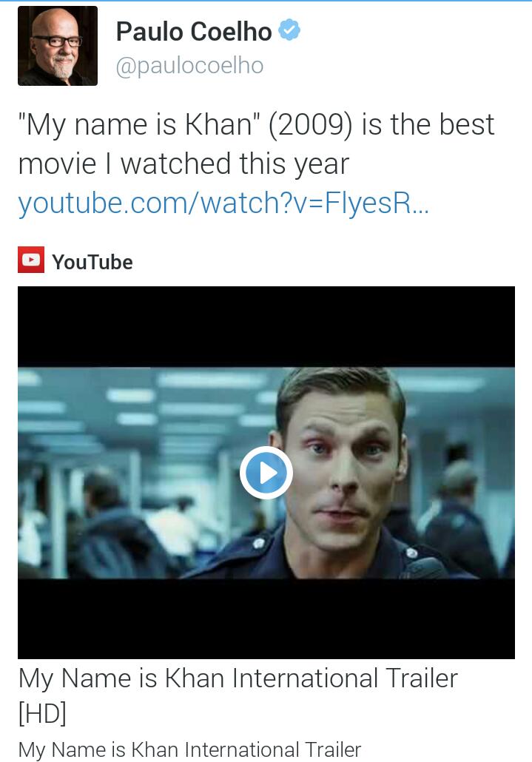Click the word "best" in the tweet

(x=467, y=124)
